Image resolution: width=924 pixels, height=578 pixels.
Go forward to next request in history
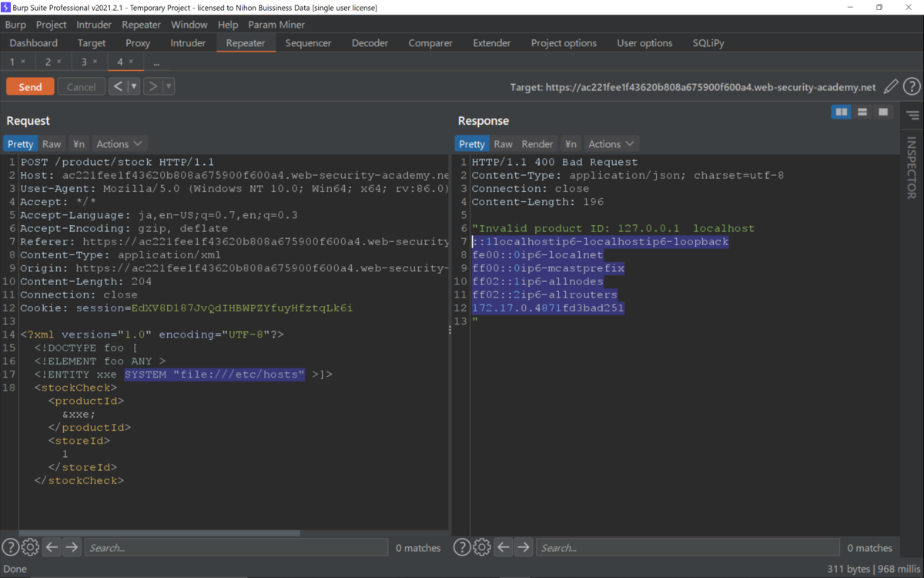(x=152, y=86)
